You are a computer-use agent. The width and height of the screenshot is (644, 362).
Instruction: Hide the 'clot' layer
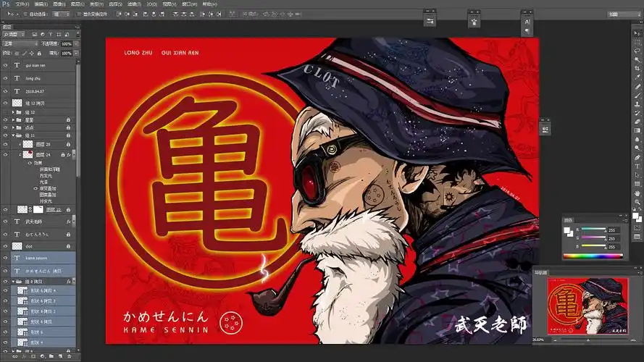pos(5,246)
